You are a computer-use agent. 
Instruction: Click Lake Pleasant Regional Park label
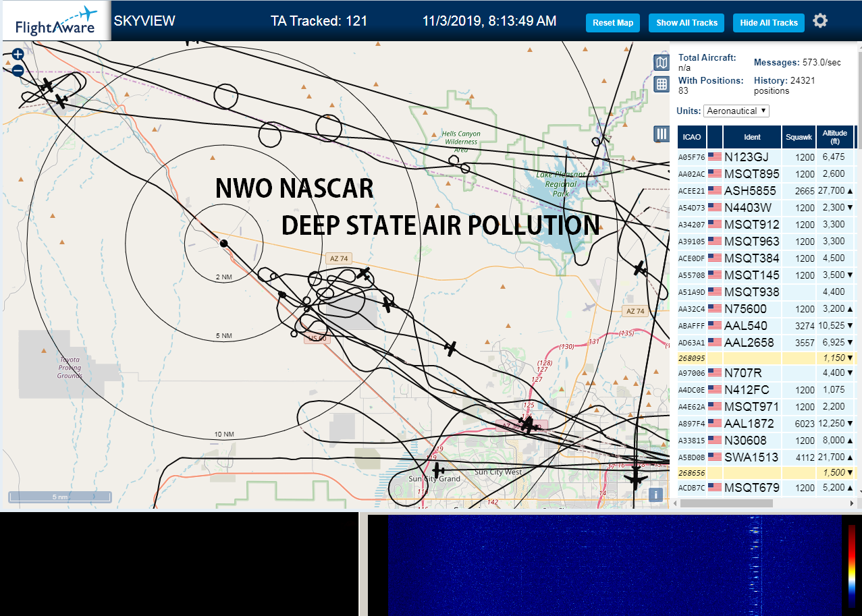coord(561,184)
